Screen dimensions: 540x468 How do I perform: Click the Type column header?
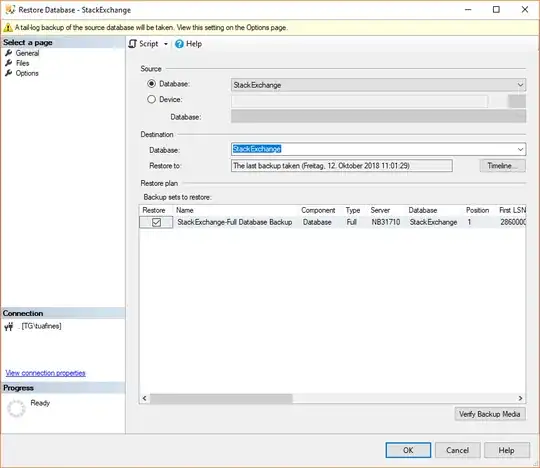coord(353,210)
